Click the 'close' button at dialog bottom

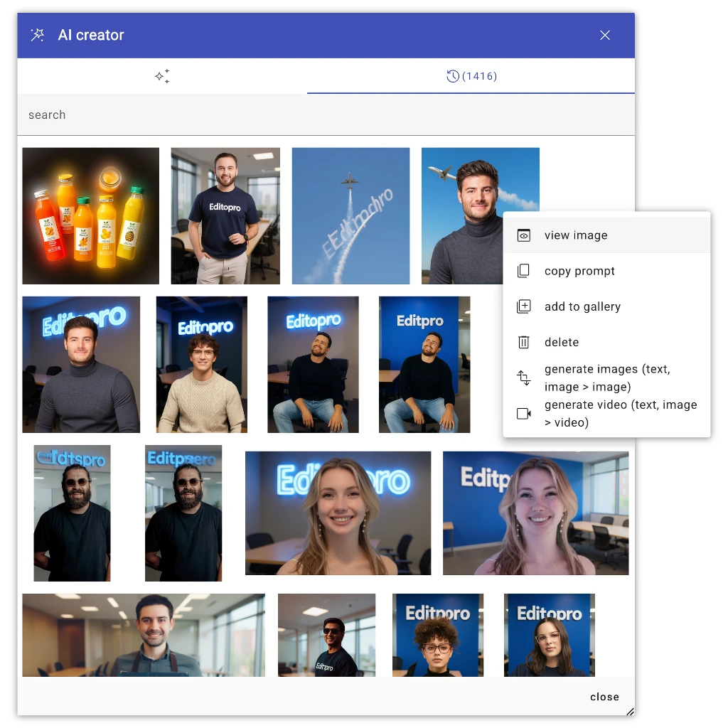(x=604, y=697)
